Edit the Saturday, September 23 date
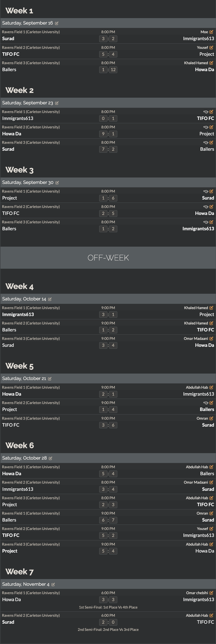Image resolution: width=216 pixels, height=644 pixels. coord(57,103)
